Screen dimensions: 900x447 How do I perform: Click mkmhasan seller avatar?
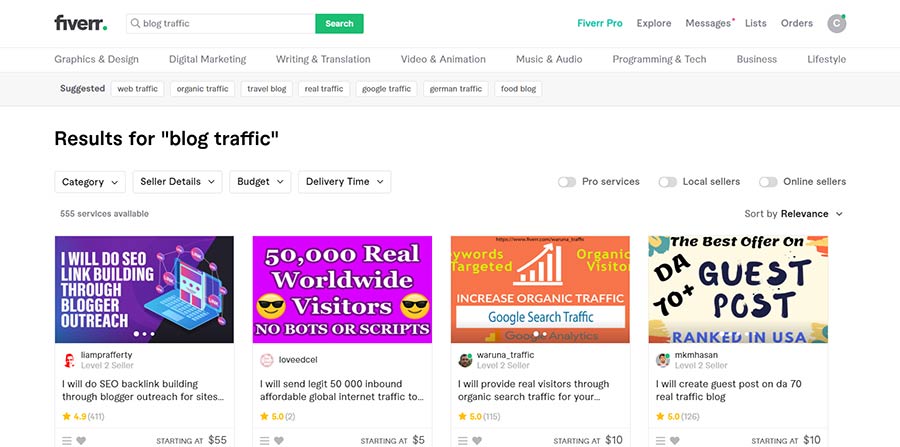(663, 360)
